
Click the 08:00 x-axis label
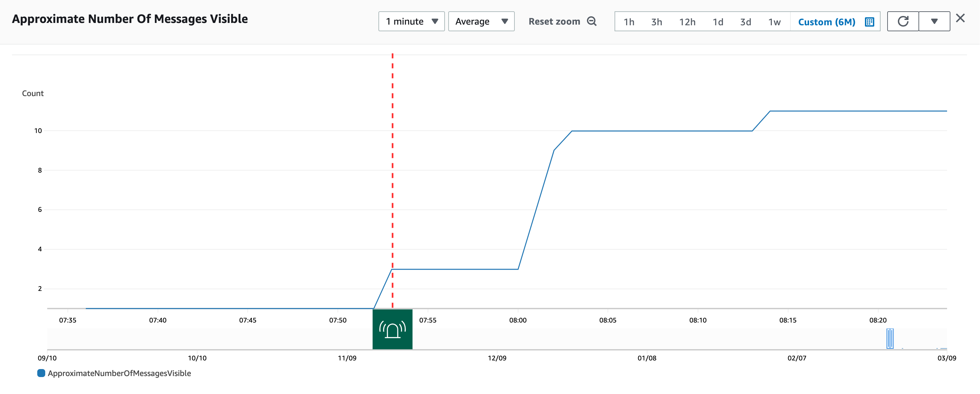click(518, 320)
